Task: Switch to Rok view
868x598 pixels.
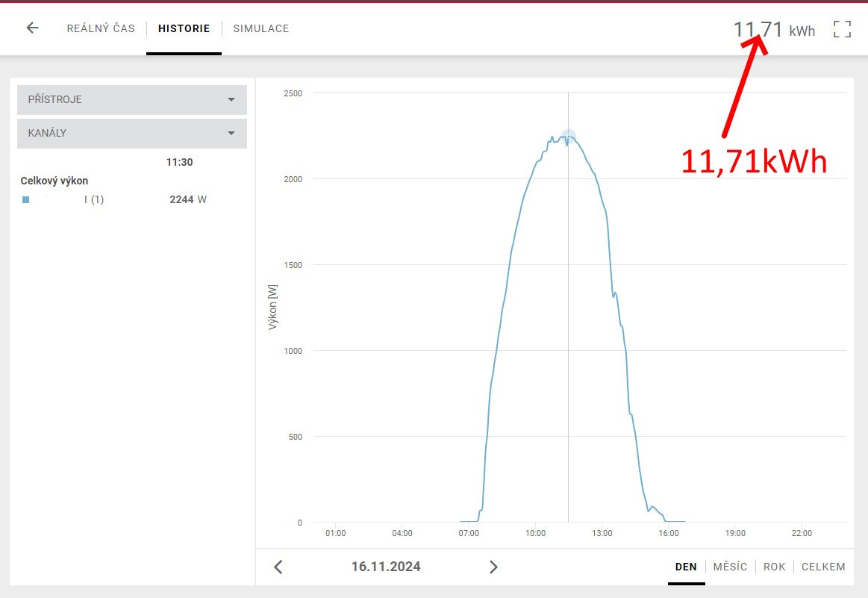Action: pyautogui.click(x=774, y=567)
